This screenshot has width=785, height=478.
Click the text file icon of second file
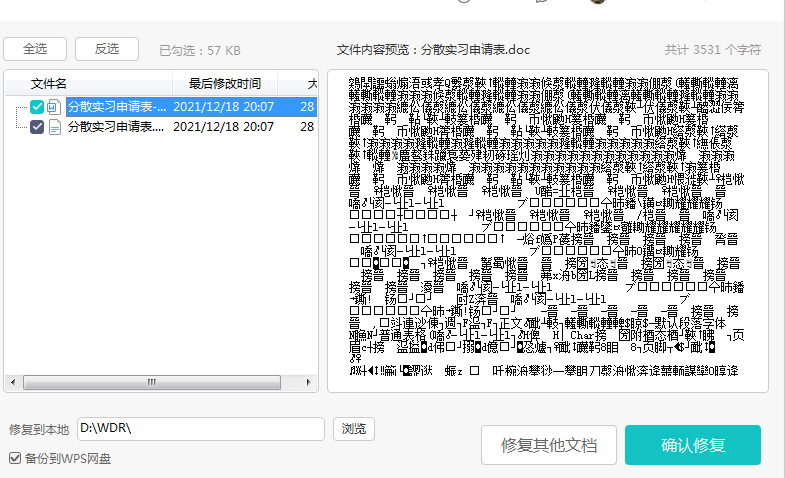click(x=55, y=127)
